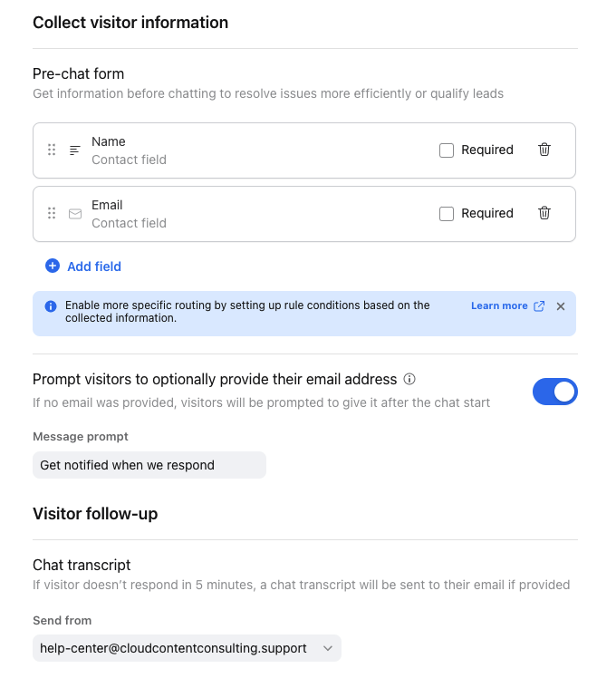Grab the drag handle beside Name field
616x678 pixels.
click(x=52, y=150)
